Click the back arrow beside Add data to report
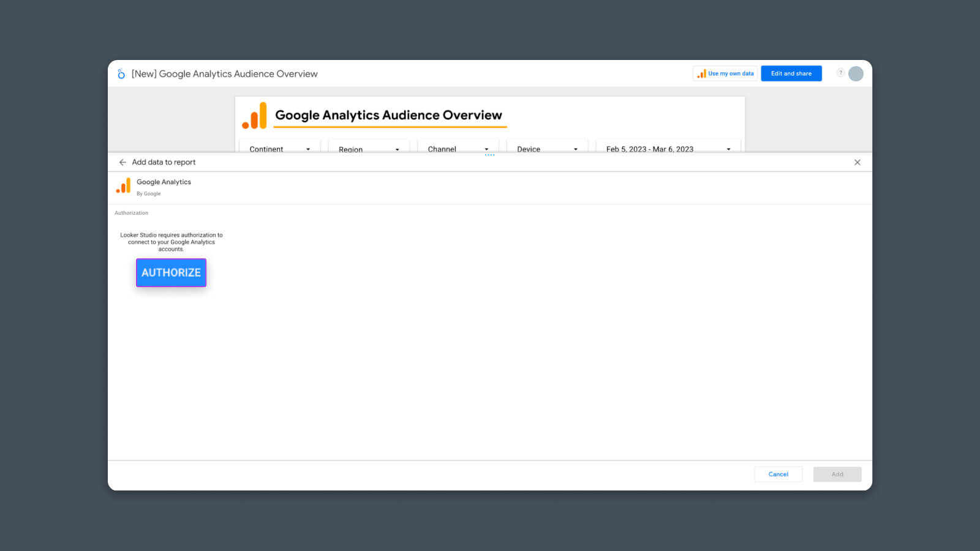 click(x=123, y=162)
